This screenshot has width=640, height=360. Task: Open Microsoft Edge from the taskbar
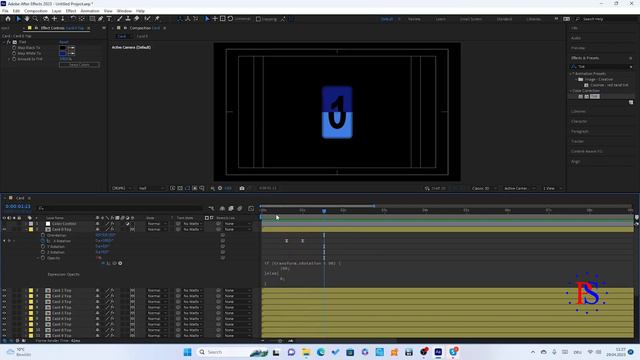[x=320, y=352]
